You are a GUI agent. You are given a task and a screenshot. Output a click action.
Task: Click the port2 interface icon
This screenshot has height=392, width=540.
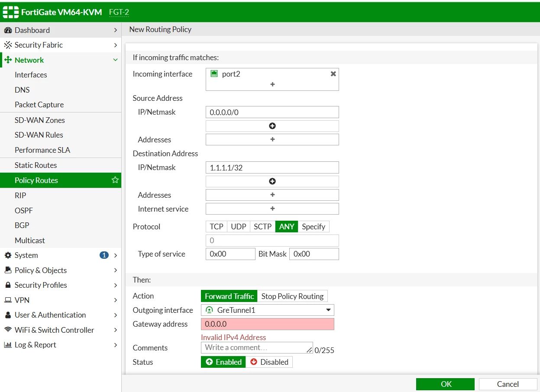214,74
